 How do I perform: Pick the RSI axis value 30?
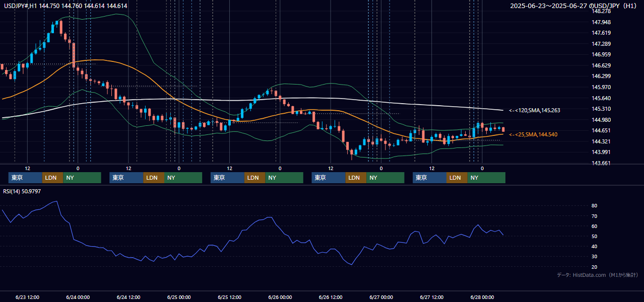point(595,257)
